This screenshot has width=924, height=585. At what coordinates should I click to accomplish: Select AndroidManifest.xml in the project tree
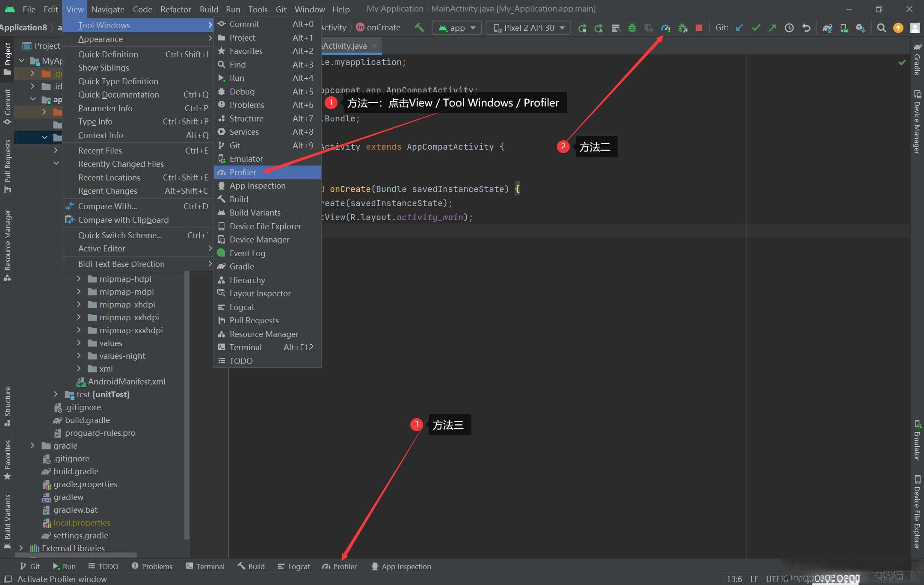pos(121,381)
